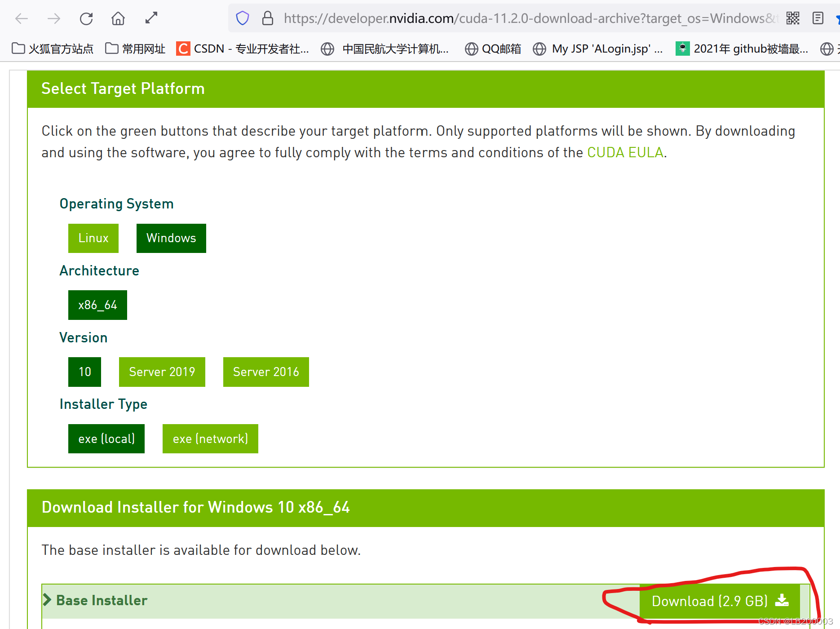Screen dimensions: 840x629
Task: Click the diagonal-arrows expand icon in toolbar
Action: (151, 18)
